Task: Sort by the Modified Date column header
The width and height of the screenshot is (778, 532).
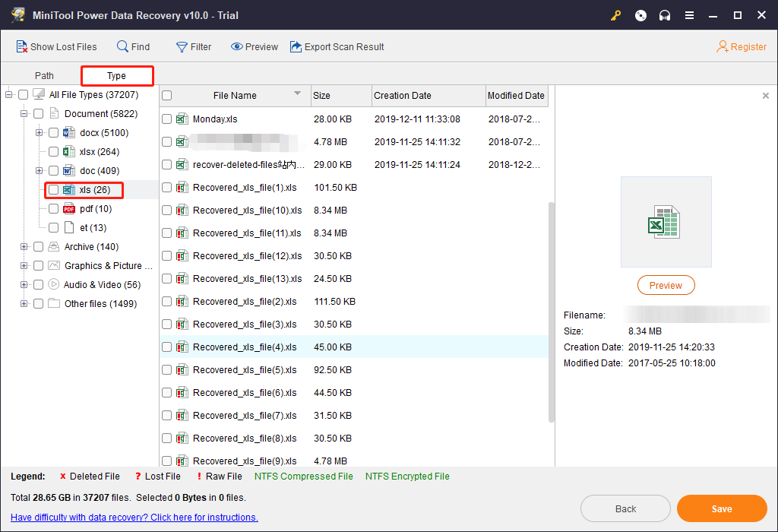Action: 517,95
